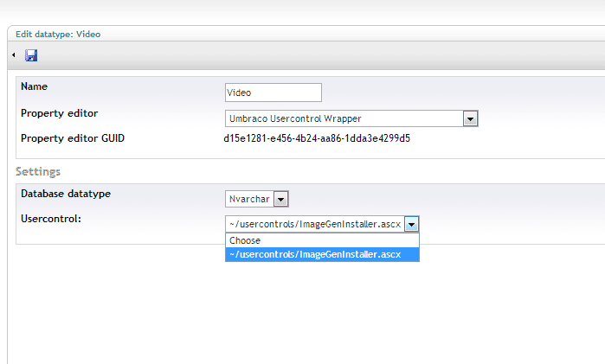Collapse the Usercontrol dropdown arrow
This screenshot has height=364, width=605.
(x=411, y=224)
